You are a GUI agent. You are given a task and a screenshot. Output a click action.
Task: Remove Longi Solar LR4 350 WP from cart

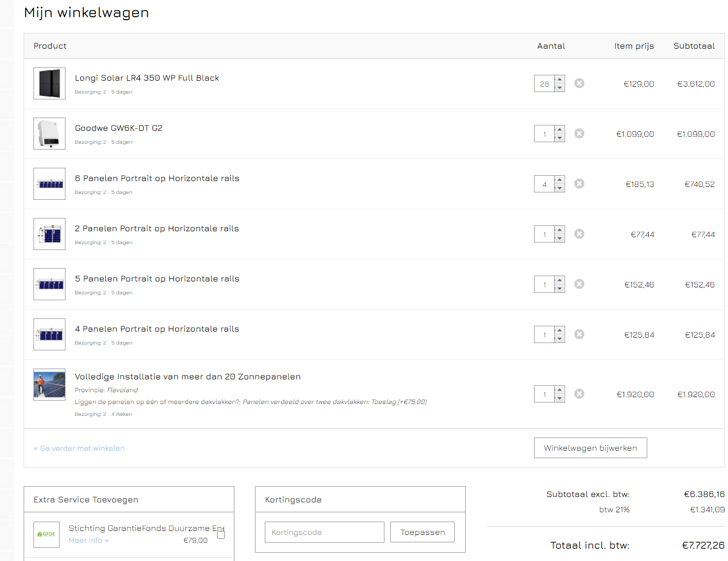coord(579,83)
